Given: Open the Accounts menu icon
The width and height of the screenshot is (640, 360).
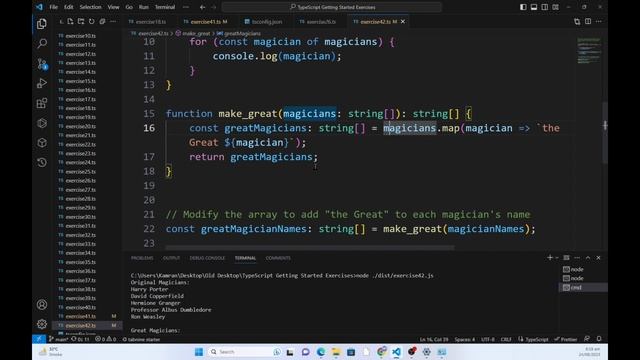Looking at the screenshot, I should pos(42,304).
